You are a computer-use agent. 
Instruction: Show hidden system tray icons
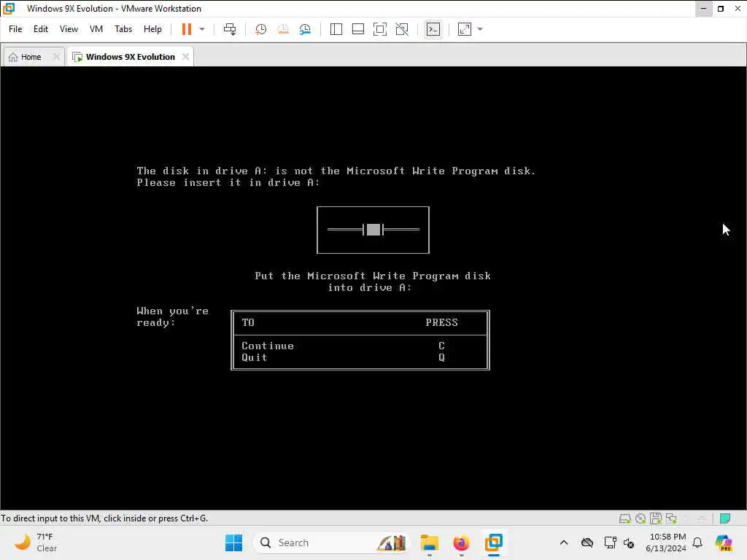564,542
